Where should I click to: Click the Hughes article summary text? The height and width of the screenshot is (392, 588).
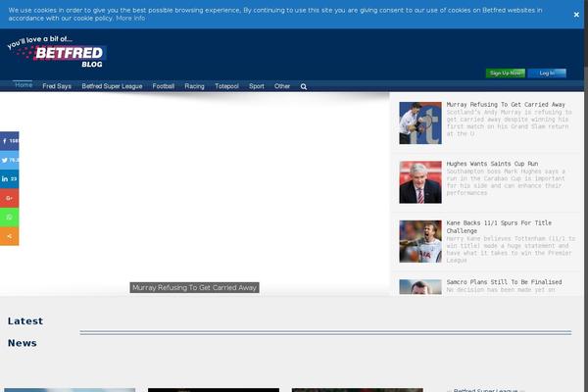[506, 182]
